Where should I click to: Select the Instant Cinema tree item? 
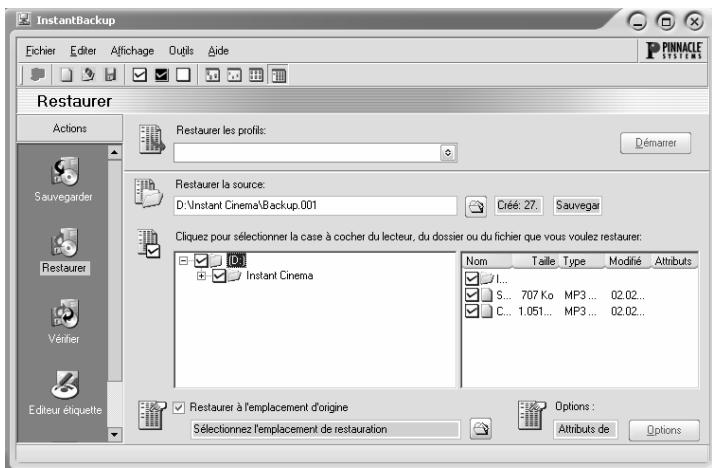point(280,276)
